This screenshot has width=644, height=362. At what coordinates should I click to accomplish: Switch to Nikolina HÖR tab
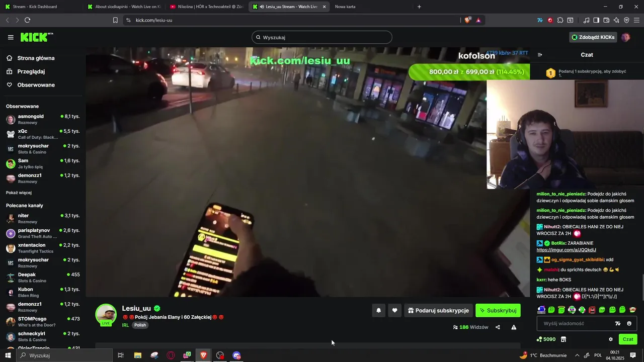[206, 7]
